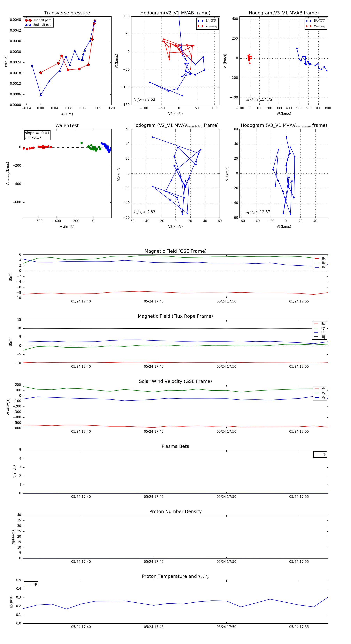Select the eigenvalue ratio annotation reading 154.72

click(259, 100)
